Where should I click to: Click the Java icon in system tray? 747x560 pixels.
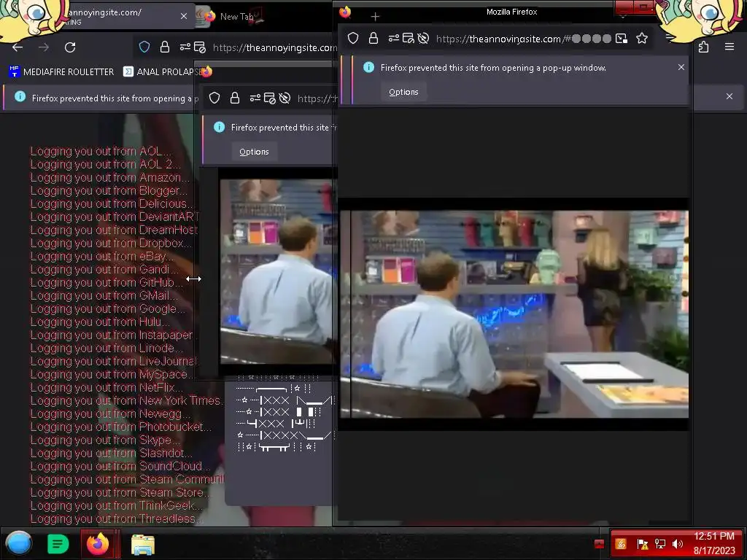click(x=621, y=544)
